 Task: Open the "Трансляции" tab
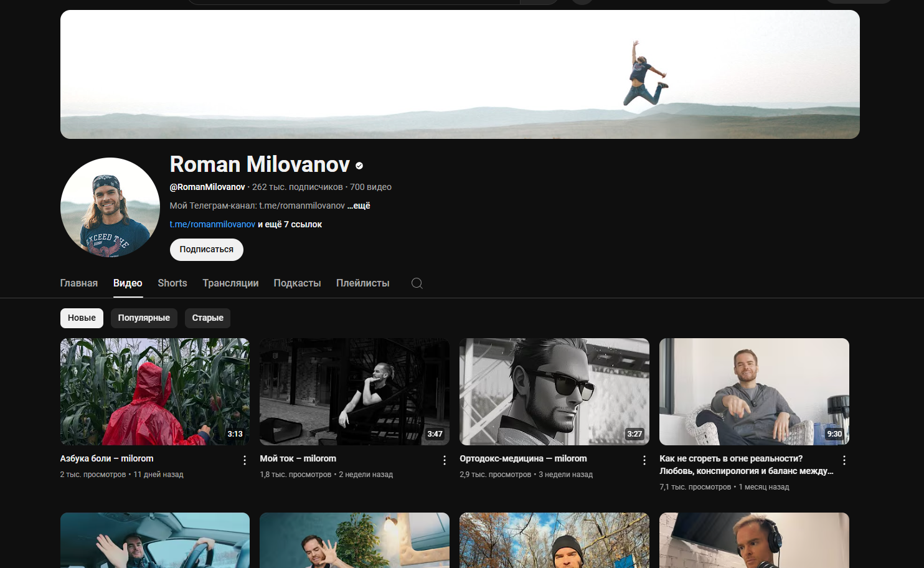[x=230, y=283]
